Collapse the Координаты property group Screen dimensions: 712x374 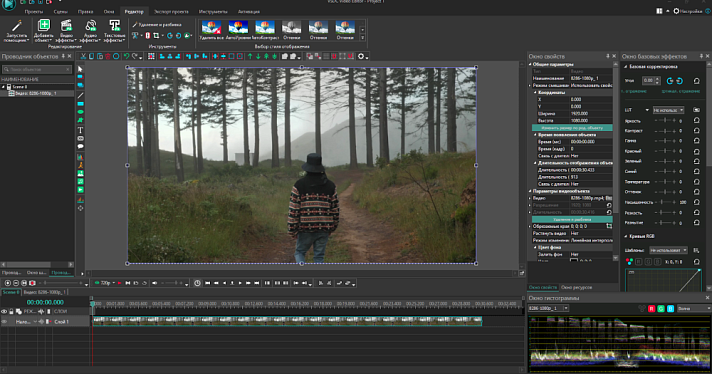(535, 92)
